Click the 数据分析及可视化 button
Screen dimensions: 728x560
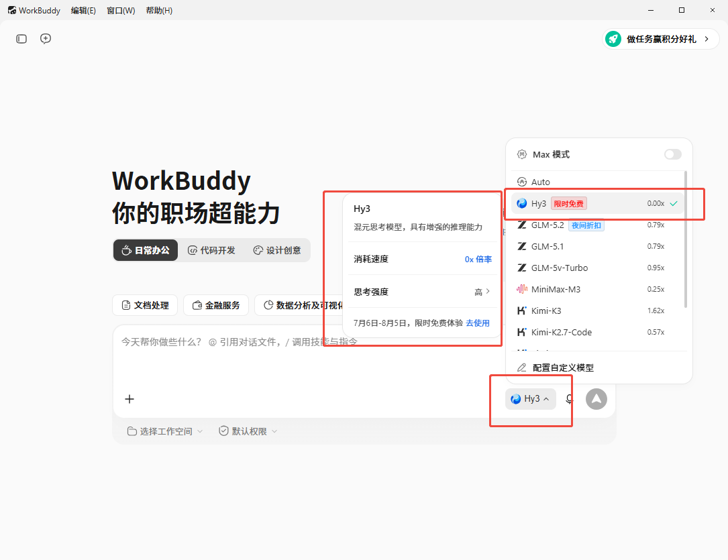299,305
